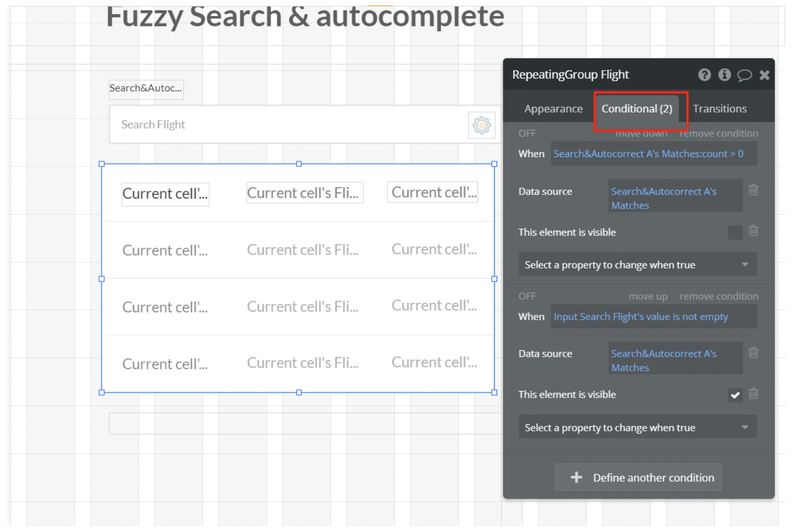Toggle the first condition's OFF indicator

point(527,133)
